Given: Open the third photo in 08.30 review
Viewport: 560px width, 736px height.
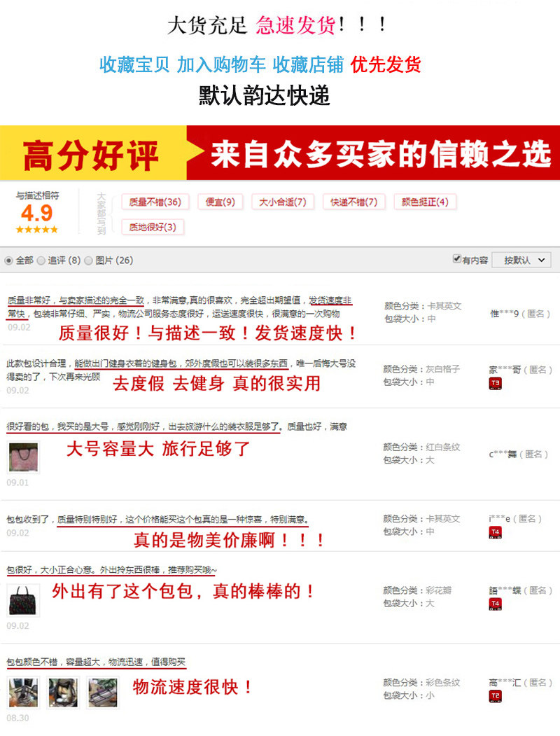Looking at the screenshot, I should coord(103,693).
